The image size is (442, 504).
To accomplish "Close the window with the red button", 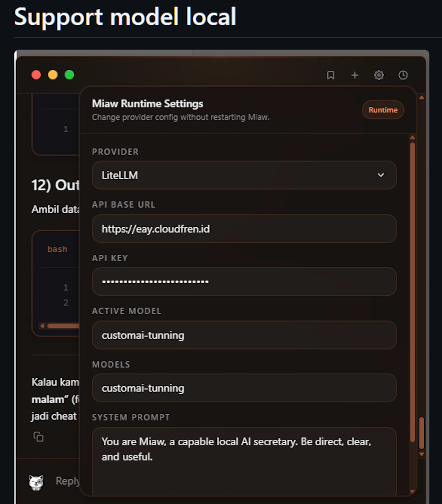I will 36,75.
